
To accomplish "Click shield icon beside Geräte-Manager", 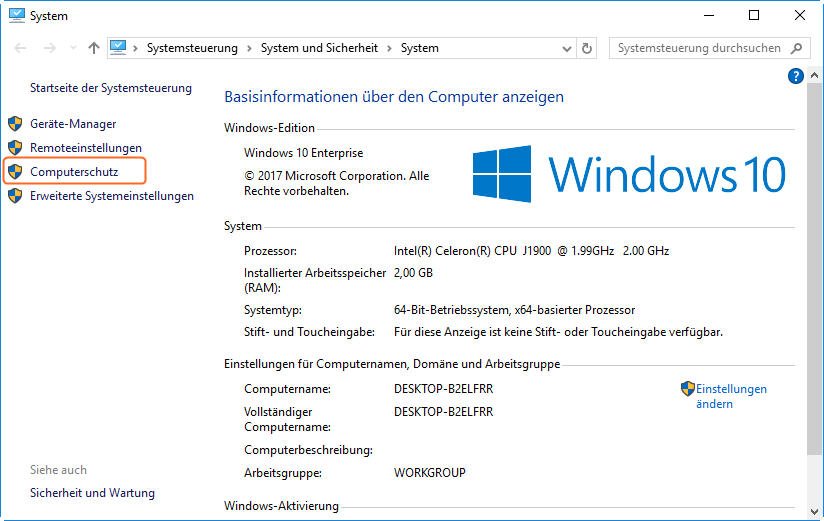I will [15, 124].
